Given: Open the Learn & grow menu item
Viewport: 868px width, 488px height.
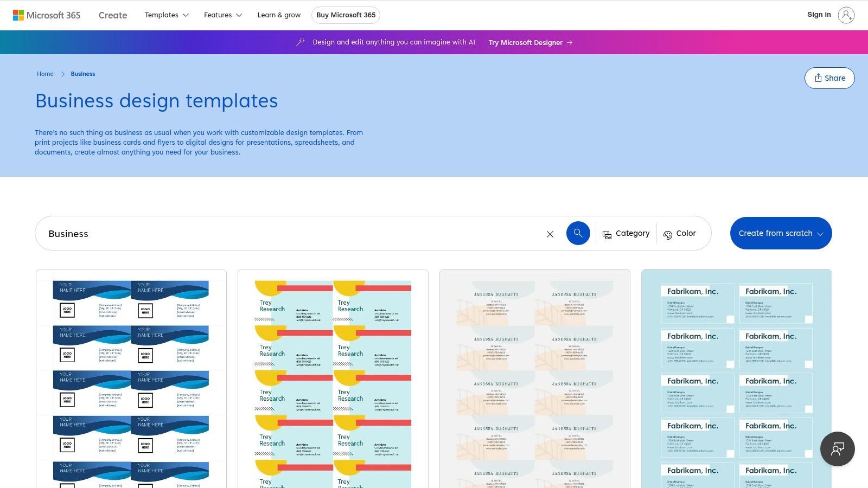Looking at the screenshot, I should (x=279, y=15).
